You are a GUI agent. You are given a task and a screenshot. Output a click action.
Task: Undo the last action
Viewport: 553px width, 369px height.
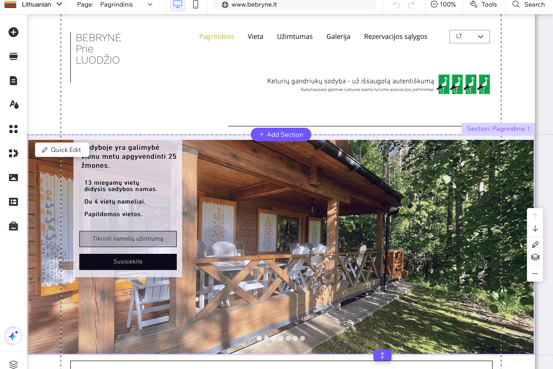396,5
